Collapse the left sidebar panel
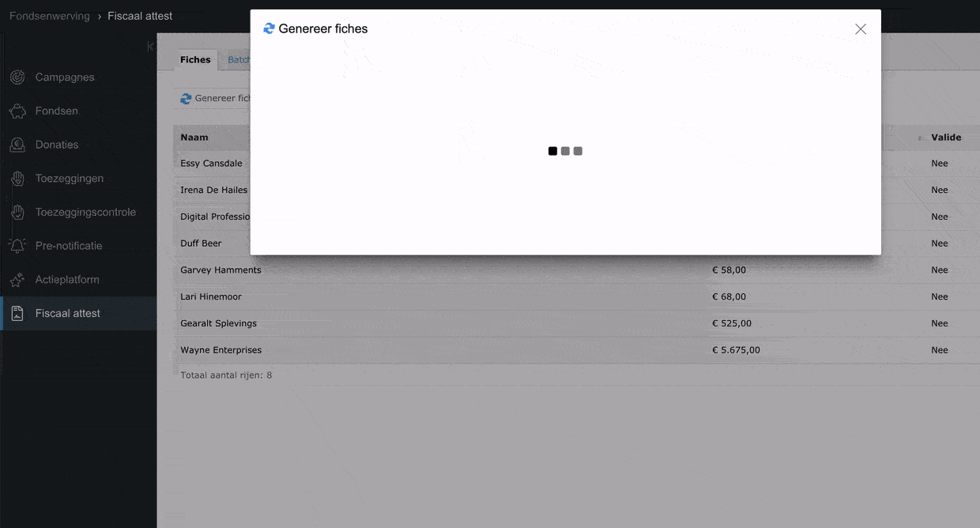Image resolution: width=980 pixels, height=528 pixels. click(x=150, y=47)
